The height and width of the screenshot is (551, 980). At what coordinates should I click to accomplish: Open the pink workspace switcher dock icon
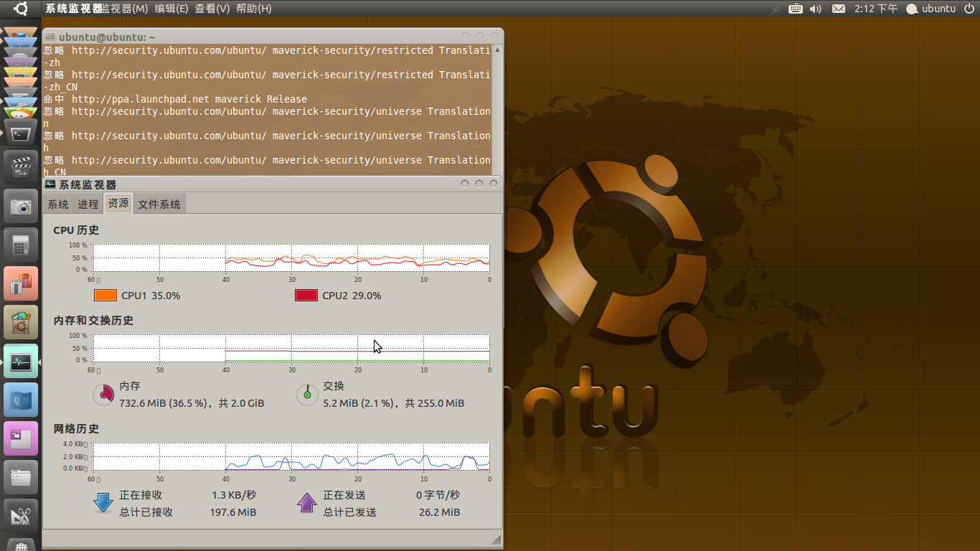tap(21, 439)
